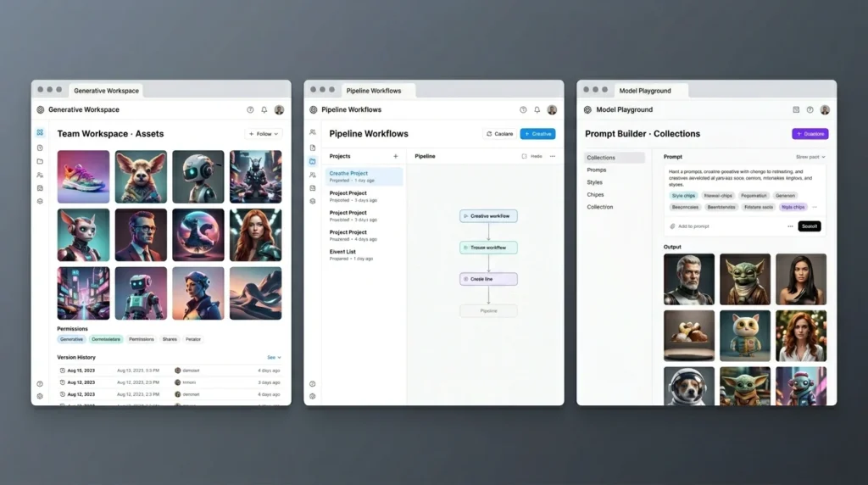
Task: Open Aug 15, 2023 version history row
Action: (170, 371)
